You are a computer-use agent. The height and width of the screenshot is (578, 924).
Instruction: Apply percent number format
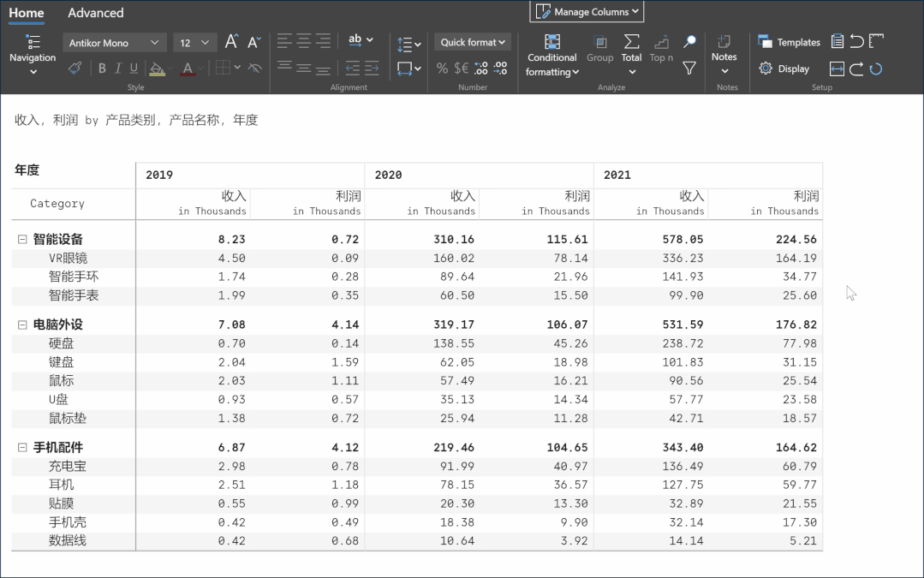click(x=442, y=69)
